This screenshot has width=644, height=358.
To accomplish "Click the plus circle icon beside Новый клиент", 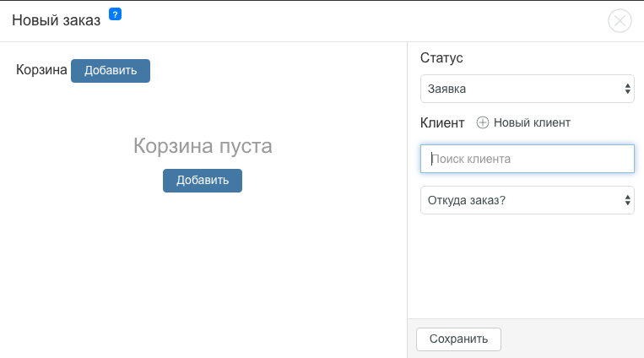I will tap(483, 122).
